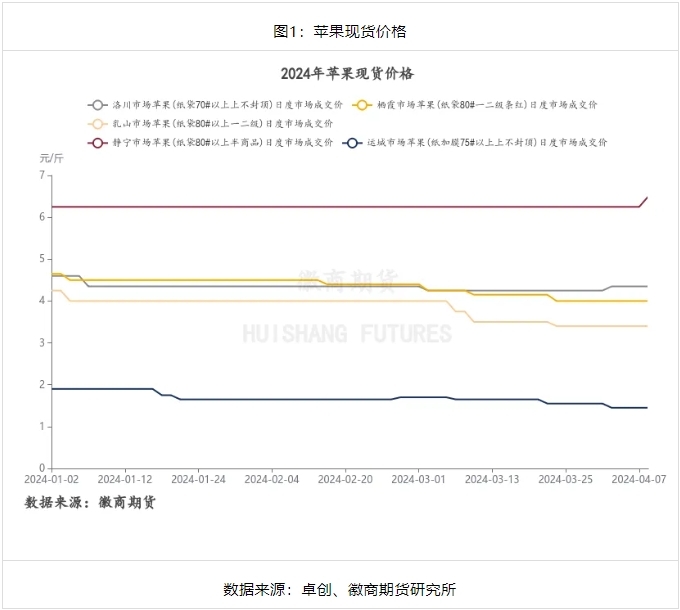
Task: Toggle the navy 运城市场苹果 legend marker
Action: [352, 143]
